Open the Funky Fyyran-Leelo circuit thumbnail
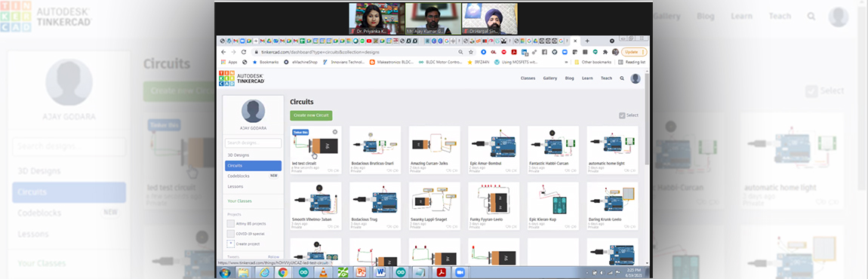Image resolution: width=868 pixels, height=279 pixels. [493, 199]
